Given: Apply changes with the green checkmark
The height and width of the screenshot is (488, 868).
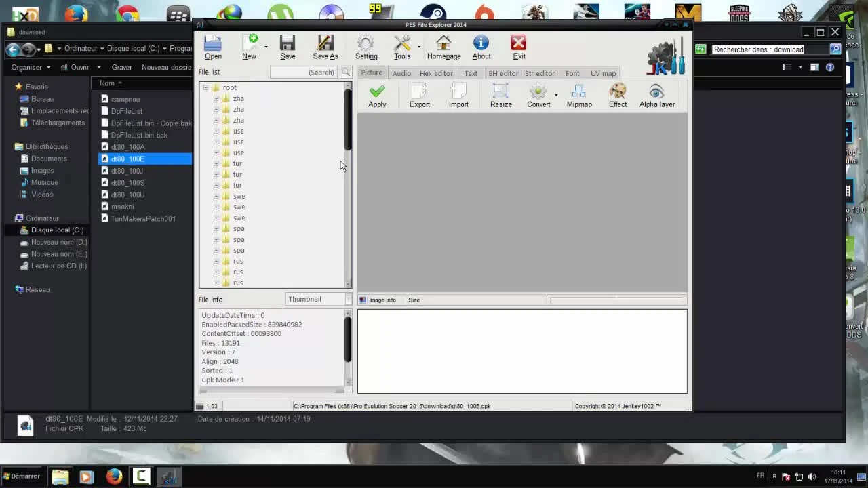Looking at the screenshot, I should tap(377, 96).
